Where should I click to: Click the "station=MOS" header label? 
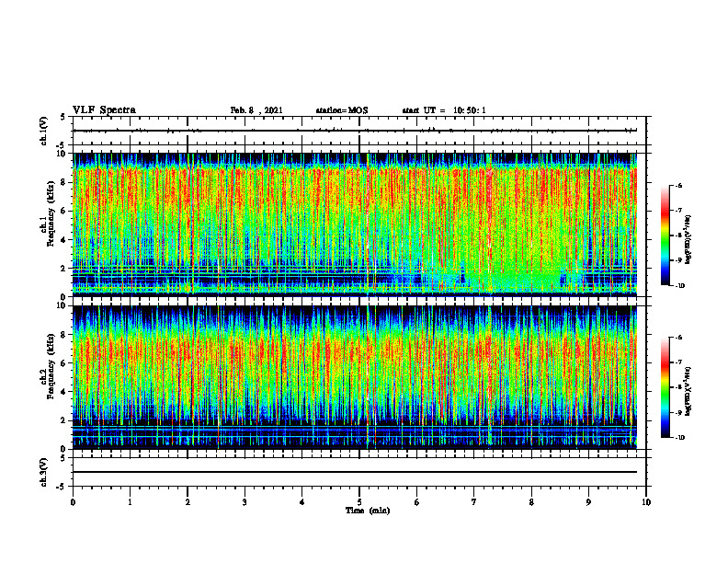point(342,110)
